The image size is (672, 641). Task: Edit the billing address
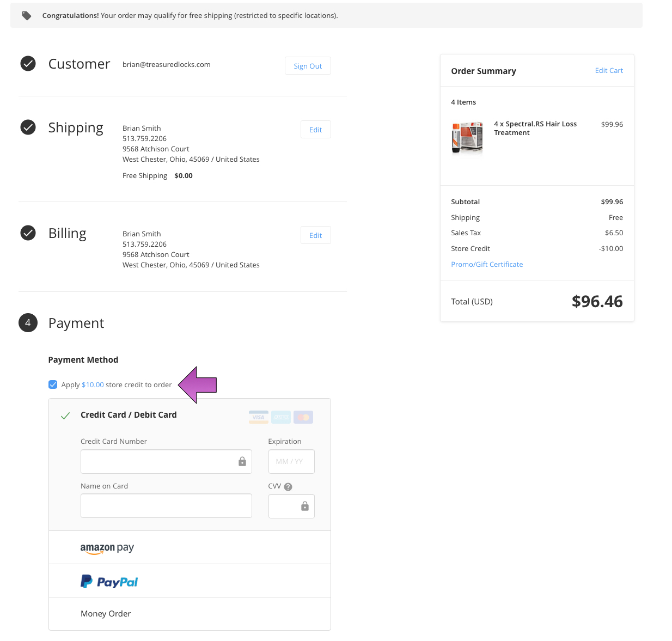click(x=315, y=235)
